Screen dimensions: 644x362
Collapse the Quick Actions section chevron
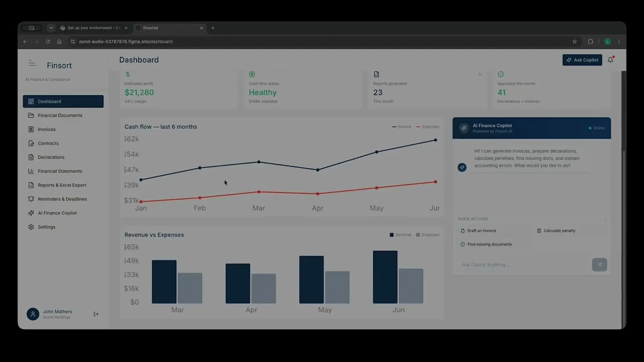pyautogui.click(x=605, y=219)
